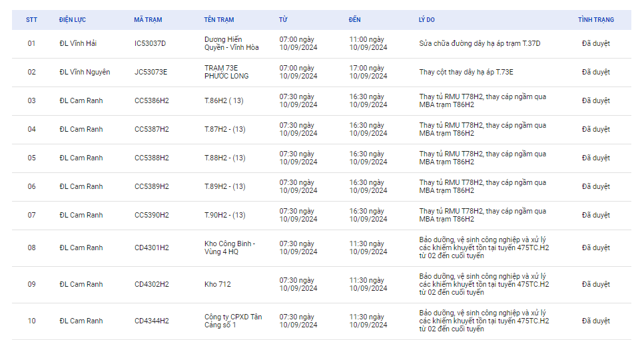The width and height of the screenshot is (644, 340).
Task: Select Kho Công Binh - Vùng 4 HQ
Action: tap(230, 248)
